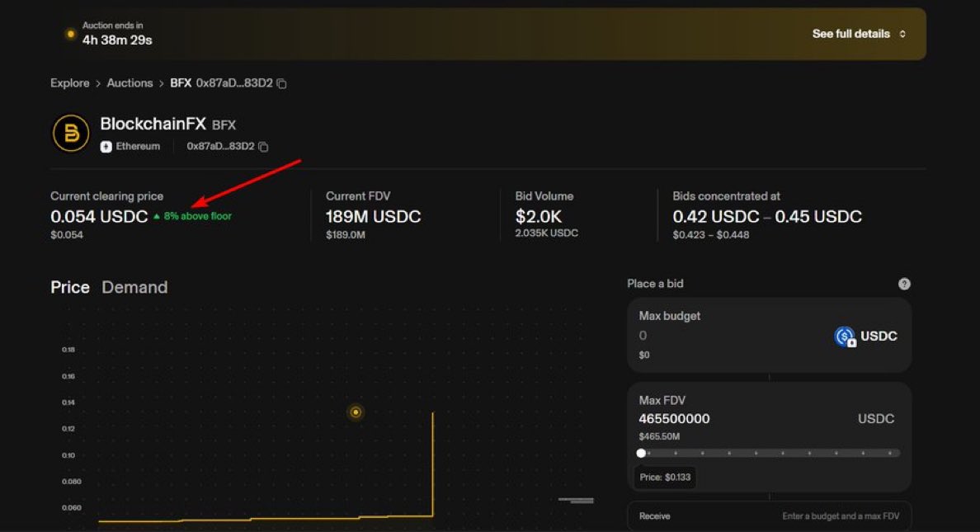Click the $0.423 – $0.448 subtext
Image resolution: width=980 pixels, height=532 pixels.
coord(710,235)
